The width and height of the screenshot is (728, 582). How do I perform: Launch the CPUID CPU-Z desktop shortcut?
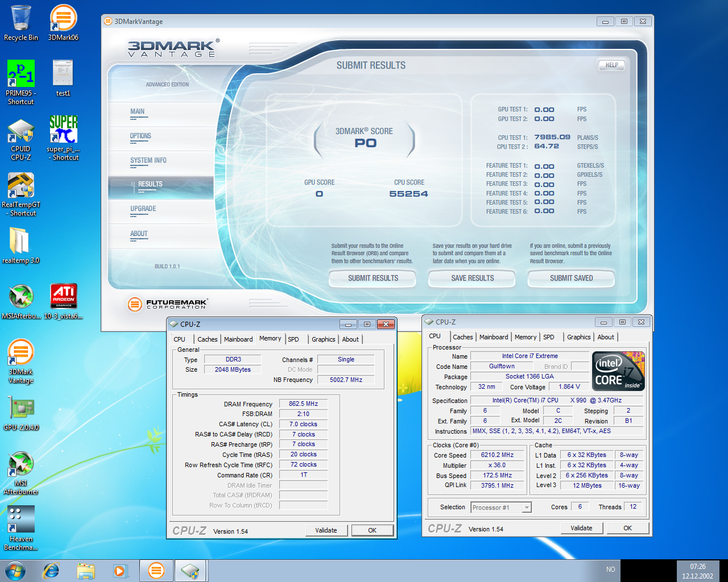(21, 140)
